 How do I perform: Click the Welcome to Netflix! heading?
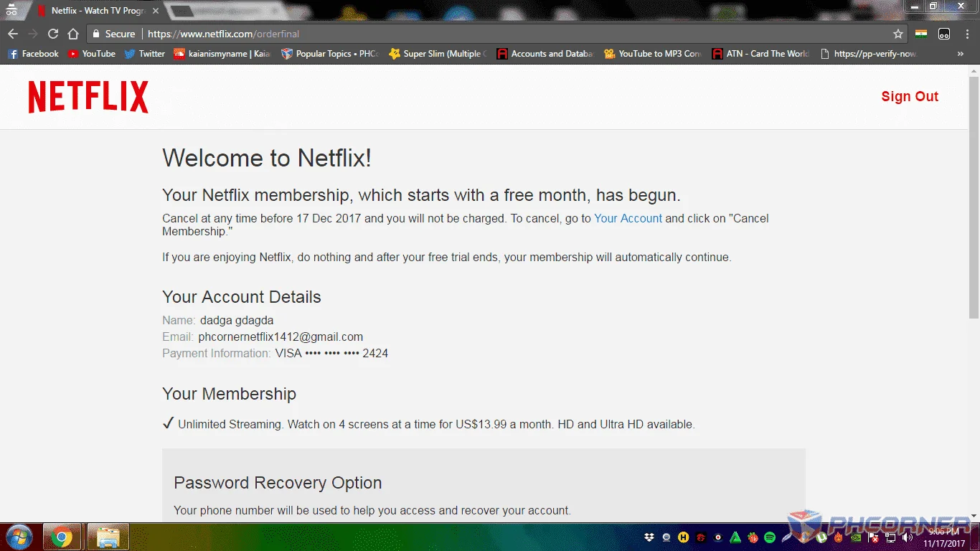coord(267,158)
